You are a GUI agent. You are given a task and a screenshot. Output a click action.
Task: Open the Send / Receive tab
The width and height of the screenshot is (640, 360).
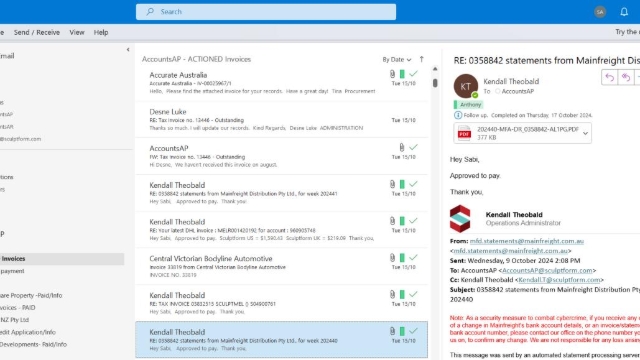37,32
